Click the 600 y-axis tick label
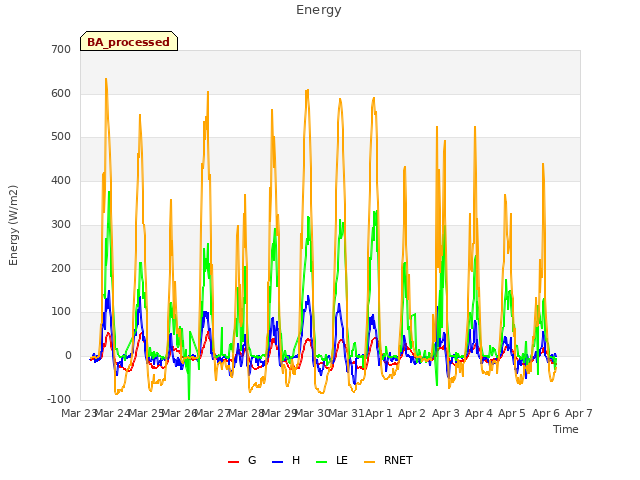The width and height of the screenshot is (640, 480). tap(61, 93)
